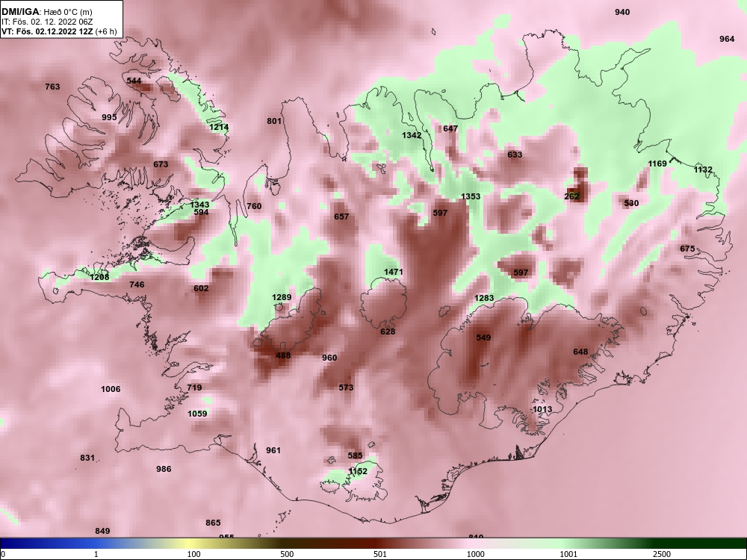747x560 pixels.
Task: Click the 501 label on the color scale
Action: 380,554
